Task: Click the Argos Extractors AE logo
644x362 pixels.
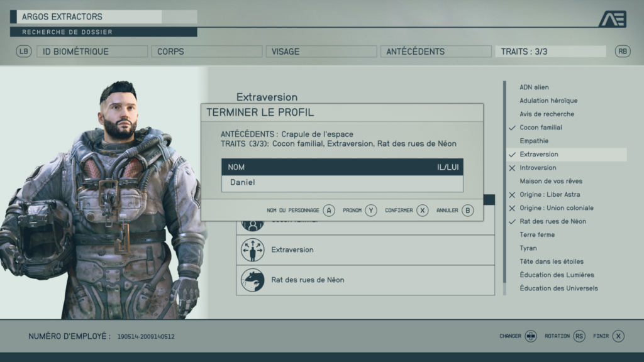Action: pyautogui.click(x=613, y=19)
